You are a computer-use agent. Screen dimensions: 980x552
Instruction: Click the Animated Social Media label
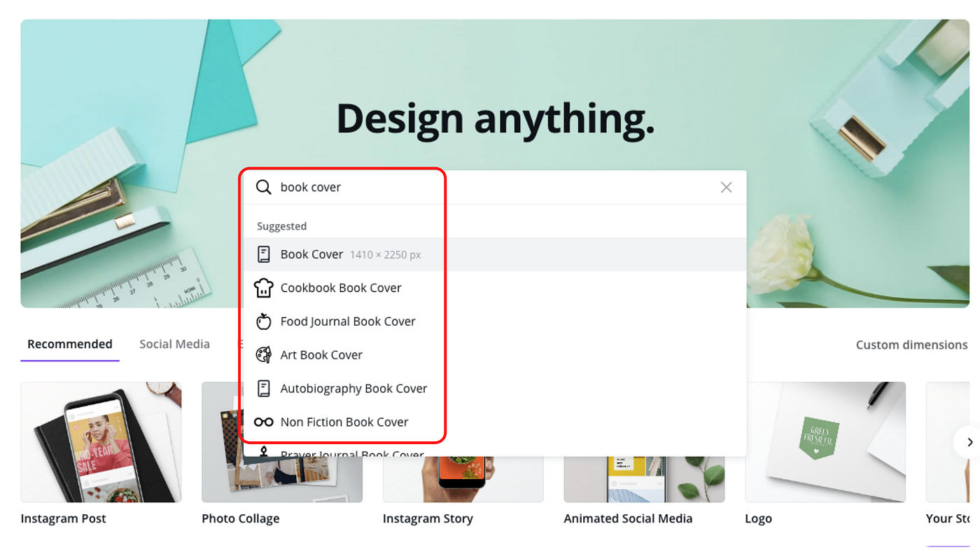(628, 518)
